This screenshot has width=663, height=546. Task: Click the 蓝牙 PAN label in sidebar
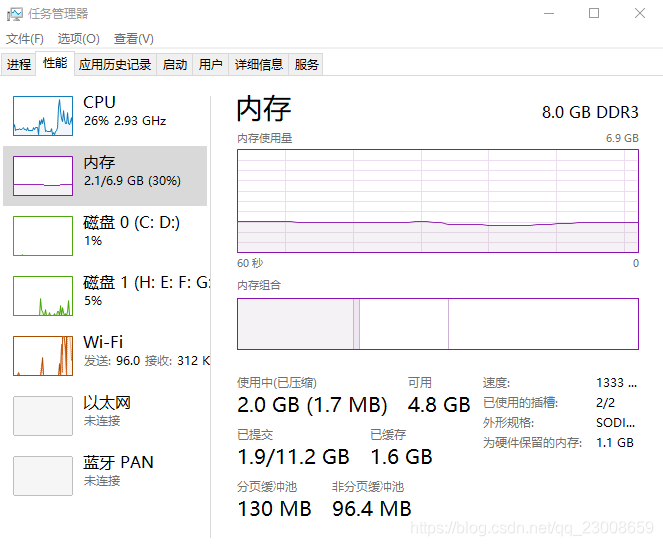(118, 463)
